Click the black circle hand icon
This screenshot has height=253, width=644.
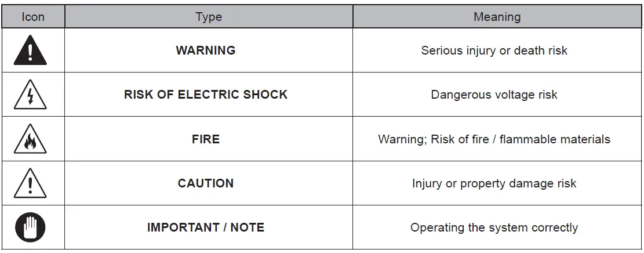30,227
